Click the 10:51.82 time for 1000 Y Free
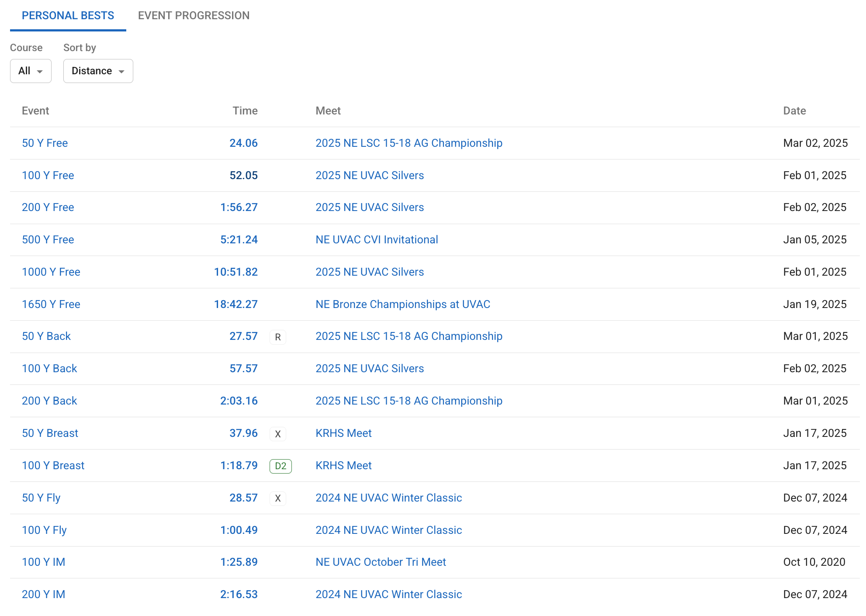Image resolution: width=866 pixels, height=616 pixels. [236, 272]
